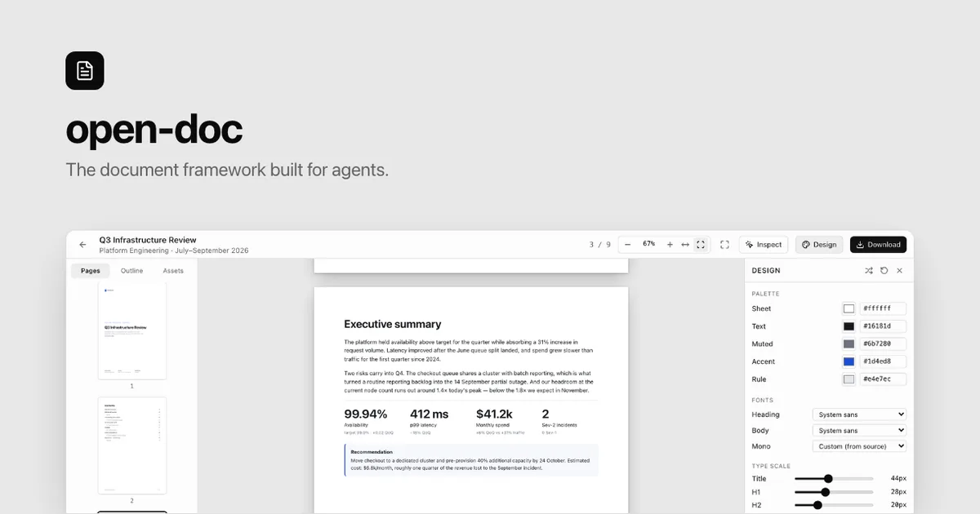Open the Text color swatch
The image size is (980, 514).
click(x=849, y=326)
